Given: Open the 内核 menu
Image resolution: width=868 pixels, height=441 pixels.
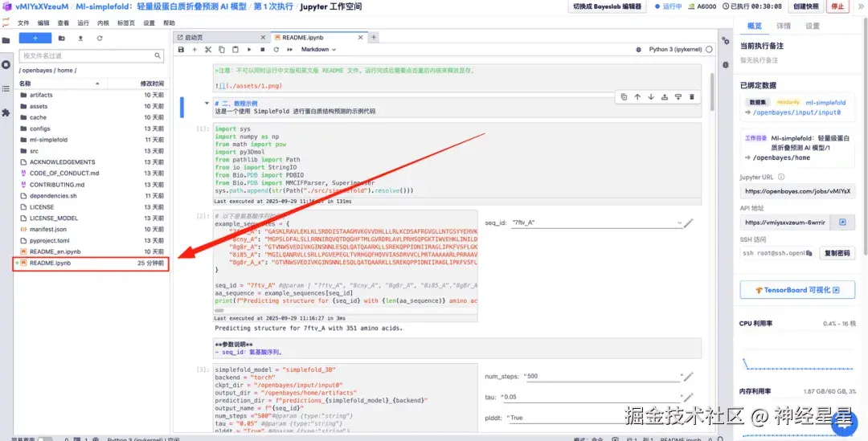Looking at the screenshot, I should (103, 23).
